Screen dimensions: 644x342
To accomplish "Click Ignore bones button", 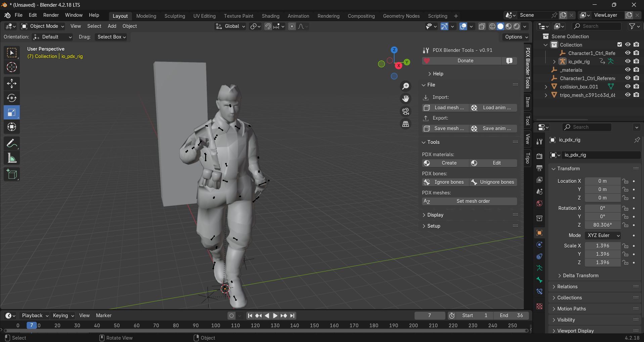I will (446, 182).
